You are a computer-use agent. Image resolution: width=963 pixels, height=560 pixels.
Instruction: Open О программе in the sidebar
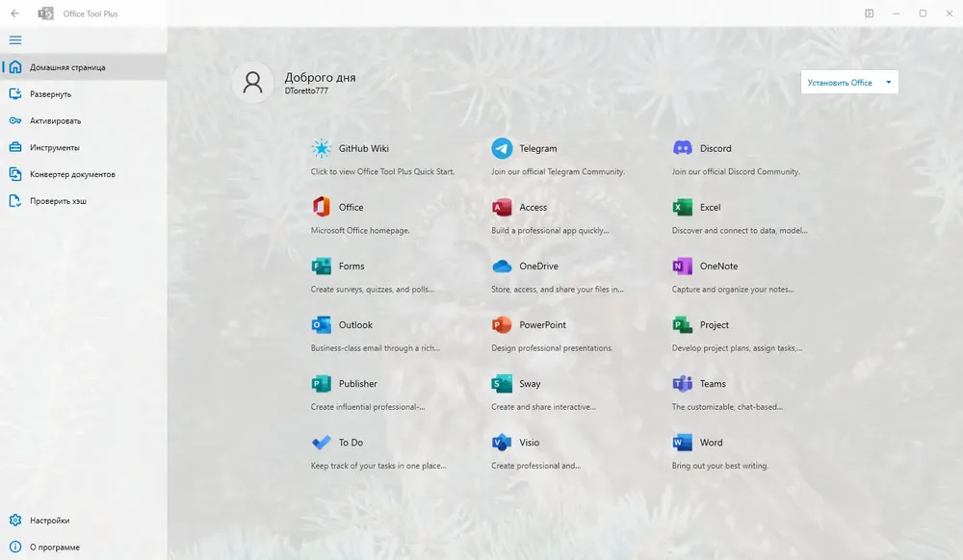click(84, 547)
